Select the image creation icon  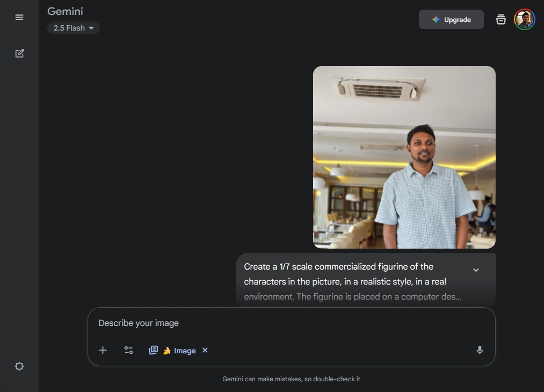pyautogui.click(x=153, y=350)
